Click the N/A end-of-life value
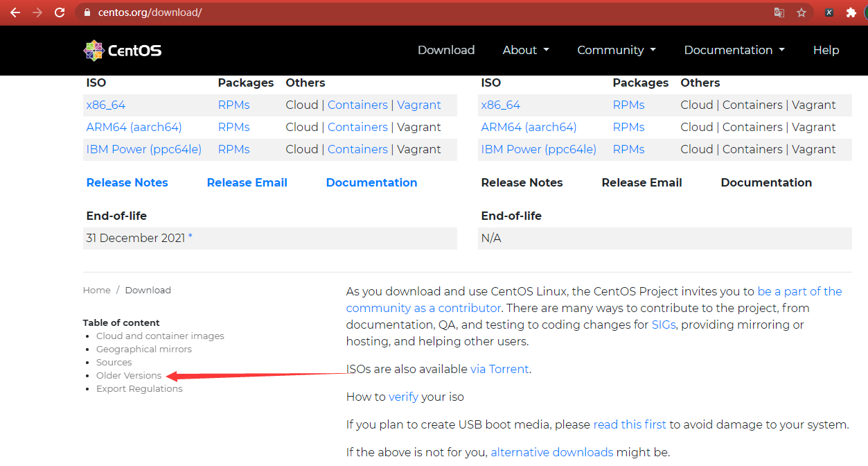The height and width of the screenshot is (466, 868). coord(491,238)
